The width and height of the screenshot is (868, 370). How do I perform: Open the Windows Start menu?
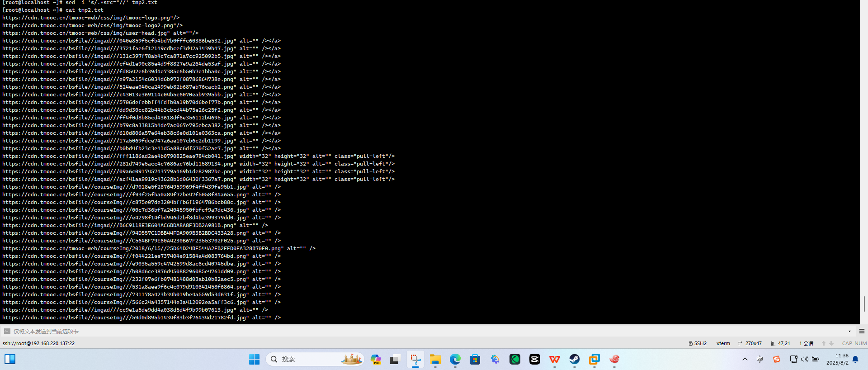click(x=254, y=359)
